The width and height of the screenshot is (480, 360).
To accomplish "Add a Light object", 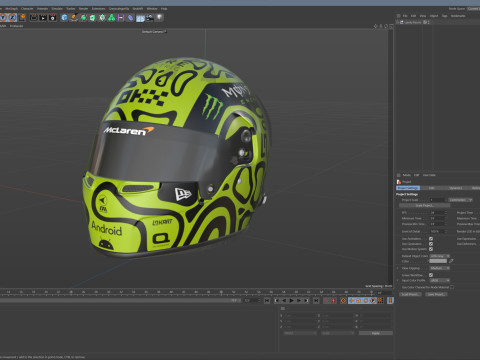I will (x=159, y=17).
